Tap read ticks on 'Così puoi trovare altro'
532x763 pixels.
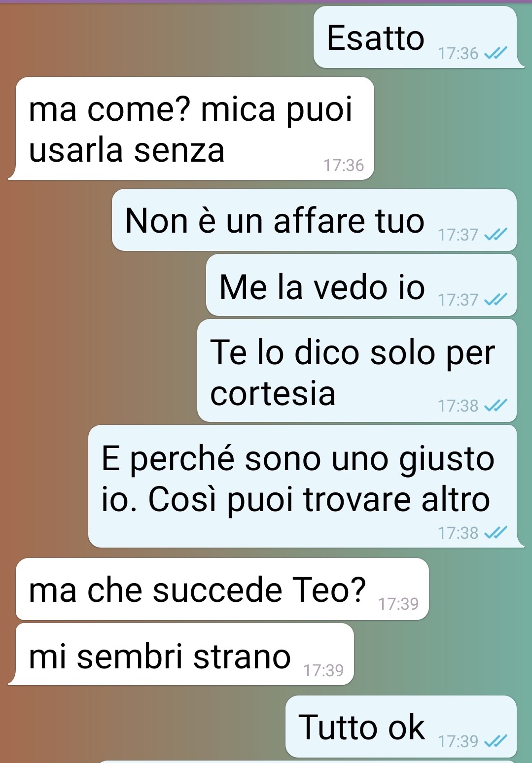click(495, 533)
